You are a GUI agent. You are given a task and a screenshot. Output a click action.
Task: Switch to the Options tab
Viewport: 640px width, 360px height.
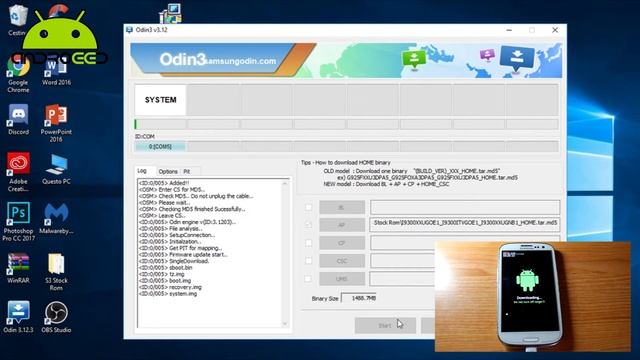[168, 171]
